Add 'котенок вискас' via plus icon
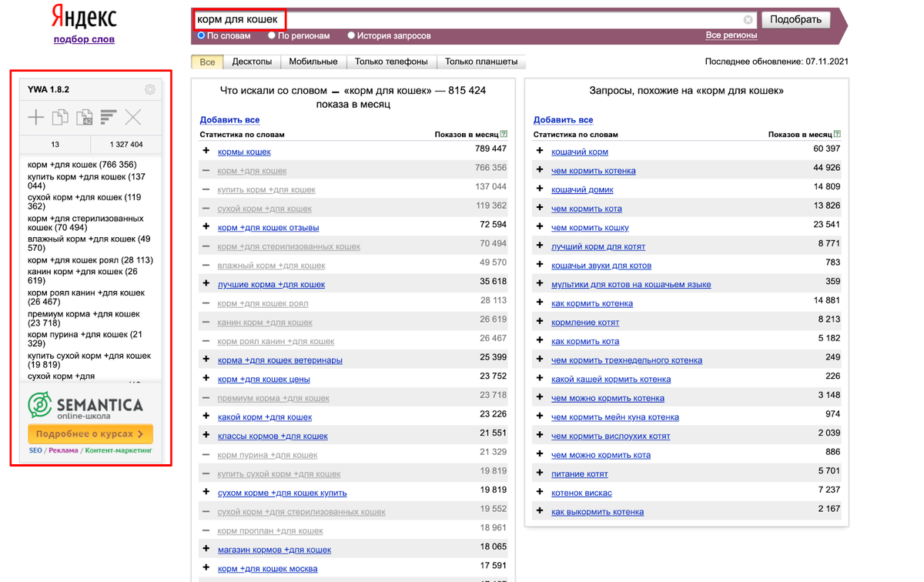Viewport: 924px width, 582px height. point(540,492)
